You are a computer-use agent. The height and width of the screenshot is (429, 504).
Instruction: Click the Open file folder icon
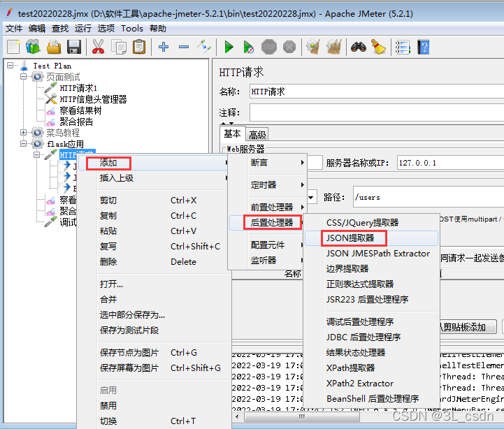tap(54, 47)
